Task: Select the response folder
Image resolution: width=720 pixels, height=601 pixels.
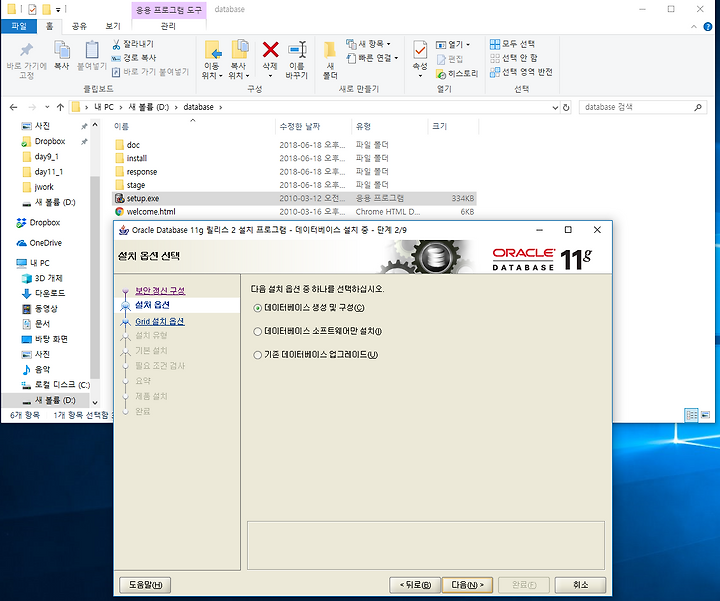Action: click(x=142, y=172)
